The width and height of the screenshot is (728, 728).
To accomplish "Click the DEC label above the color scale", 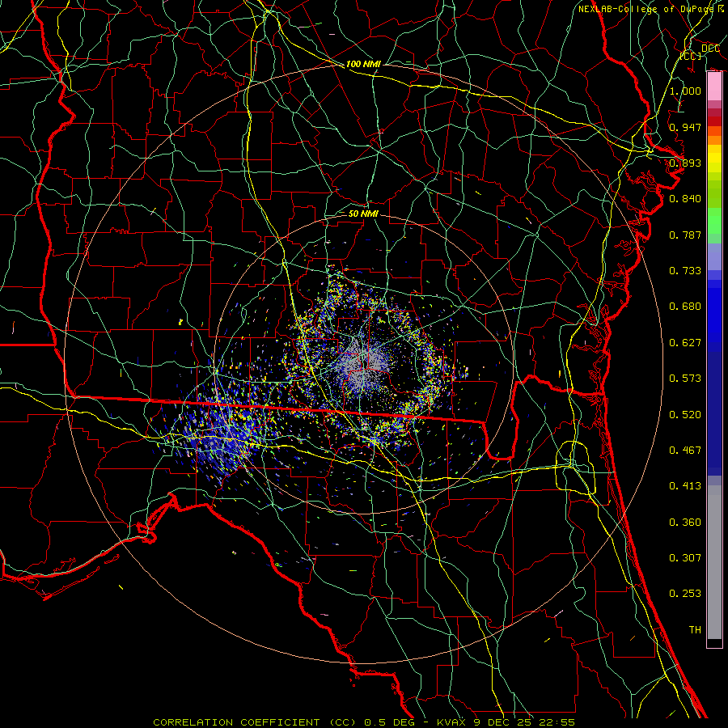I will (710, 49).
